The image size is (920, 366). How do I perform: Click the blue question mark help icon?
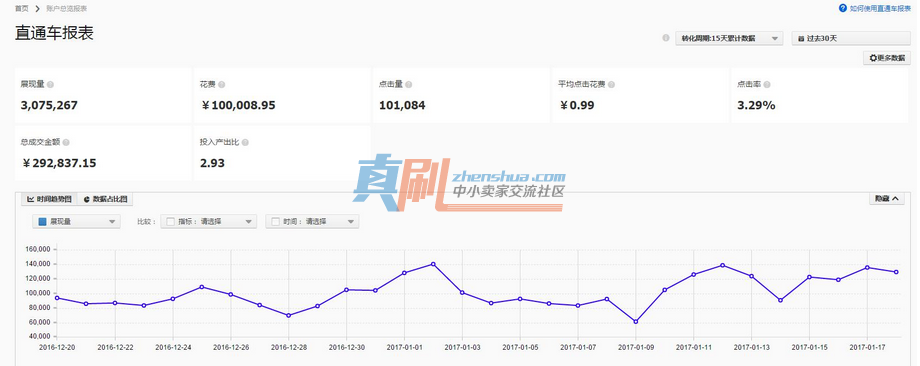click(843, 8)
